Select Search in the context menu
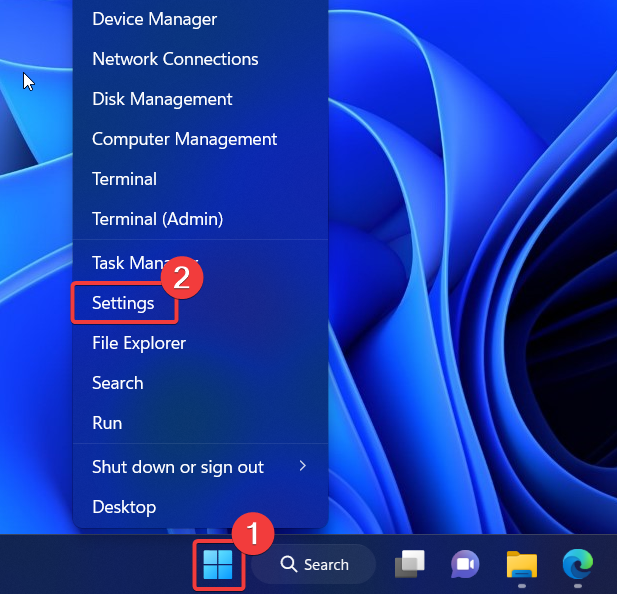The width and height of the screenshot is (617, 594). (200, 383)
